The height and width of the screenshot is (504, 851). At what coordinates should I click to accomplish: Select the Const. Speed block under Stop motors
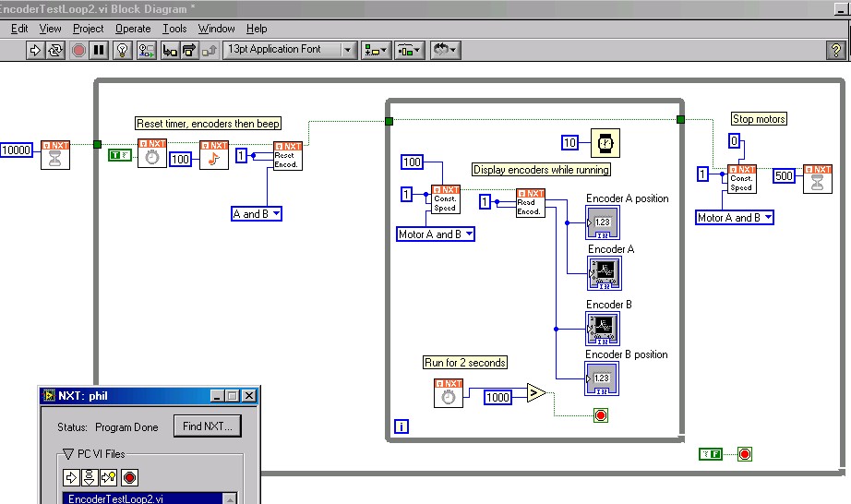pos(742,179)
